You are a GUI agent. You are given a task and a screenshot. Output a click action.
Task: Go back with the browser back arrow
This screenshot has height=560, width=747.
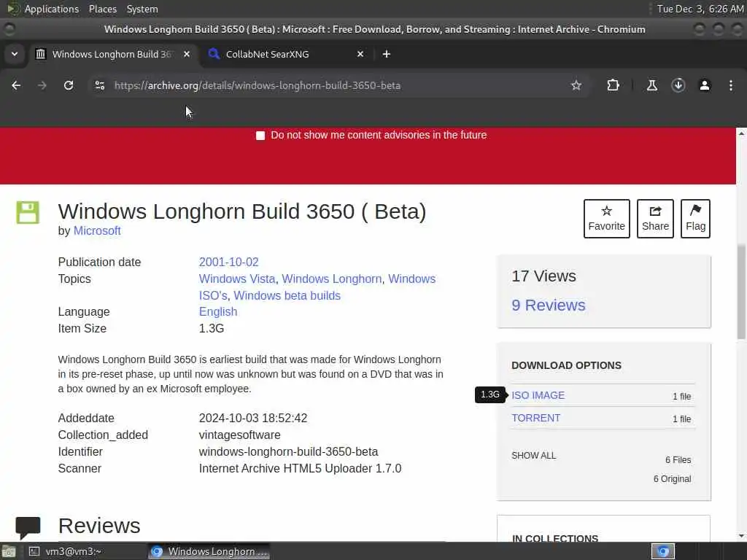click(16, 85)
